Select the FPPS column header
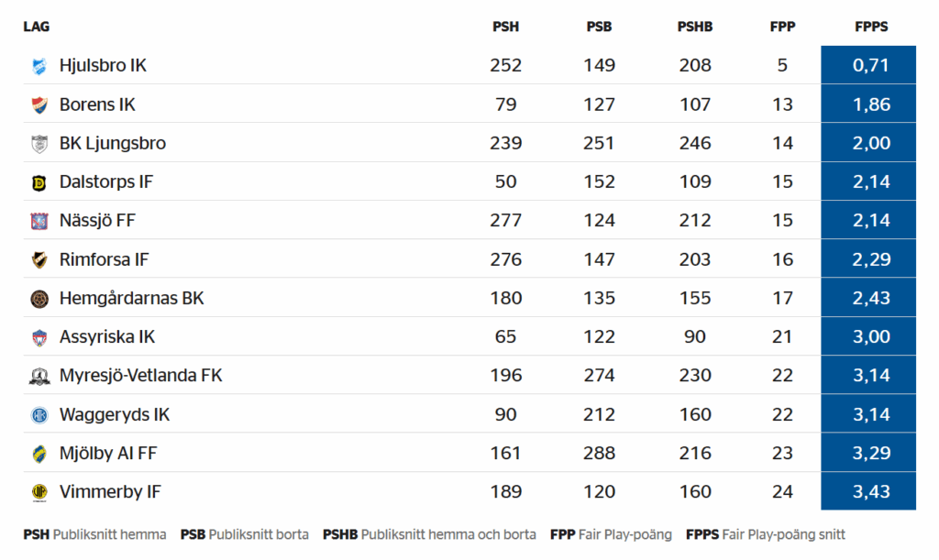Image resolution: width=939 pixels, height=560 pixels. coord(871,27)
